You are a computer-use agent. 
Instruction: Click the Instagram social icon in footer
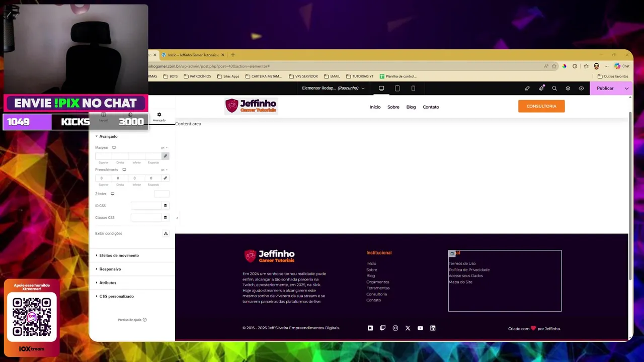(395, 328)
